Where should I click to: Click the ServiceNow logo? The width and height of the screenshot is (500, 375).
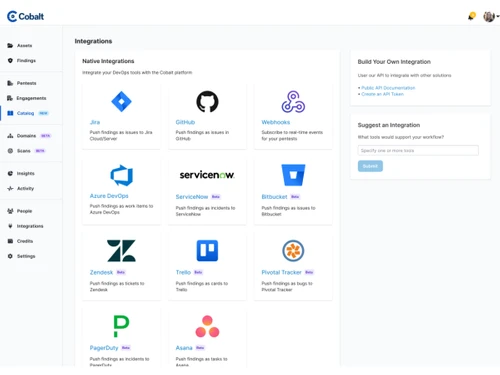(207, 175)
